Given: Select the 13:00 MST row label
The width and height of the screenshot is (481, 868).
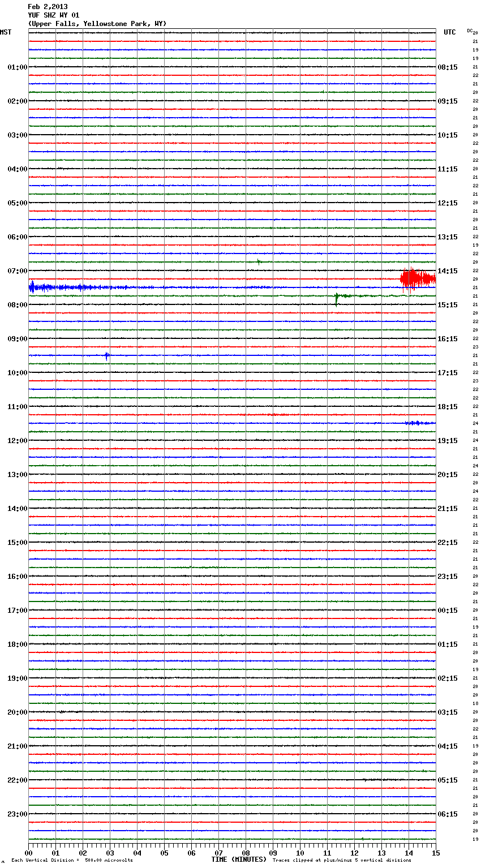Looking at the screenshot, I should click(x=18, y=475).
